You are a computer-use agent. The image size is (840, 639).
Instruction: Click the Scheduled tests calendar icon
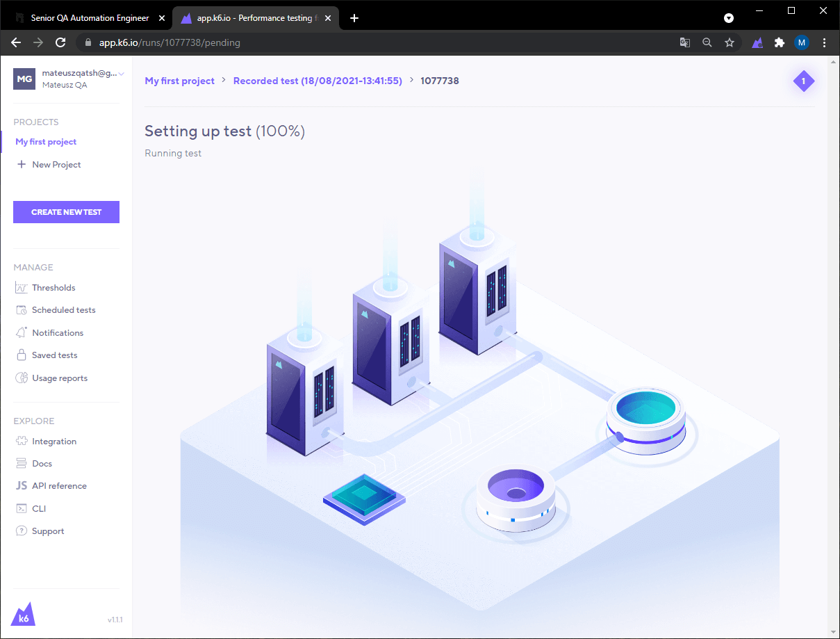click(21, 310)
